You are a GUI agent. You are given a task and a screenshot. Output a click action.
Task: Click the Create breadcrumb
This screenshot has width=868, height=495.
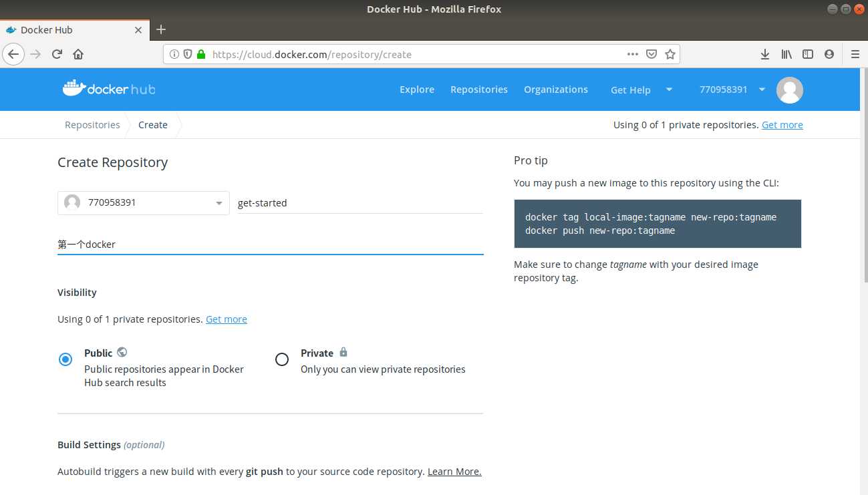point(153,125)
